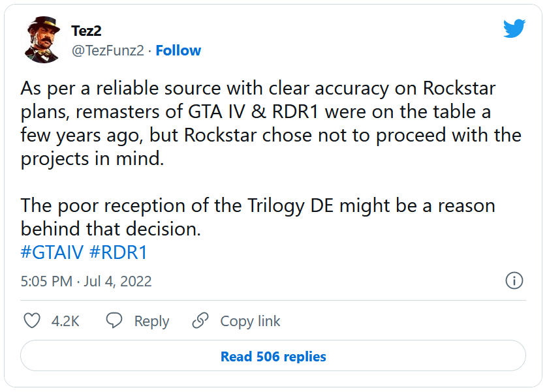
Task: Open the @TezFunz2 handle link
Action: [107, 50]
